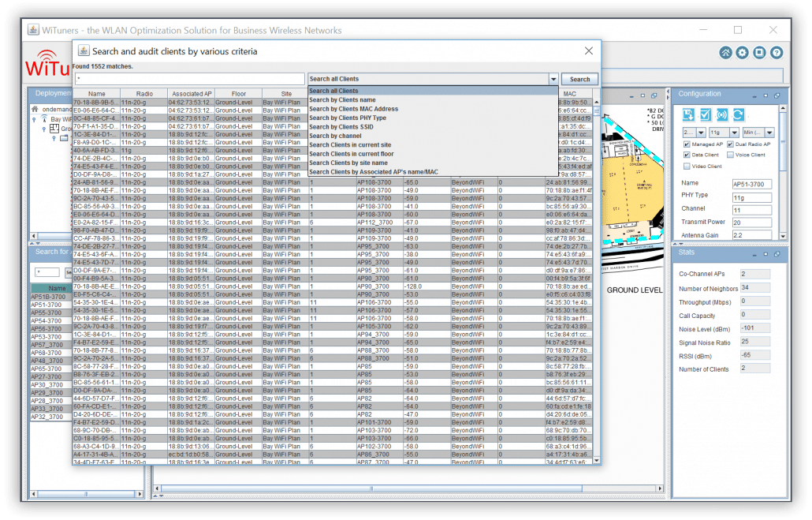
Task: Open the help question mark icon
Action: pos(777,53)
